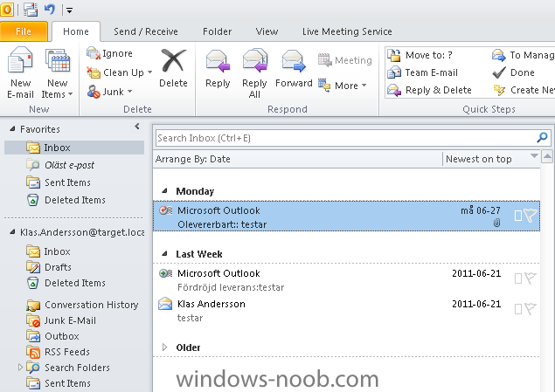Run the Reply & Delete quick step

pyautogui.click(x=429, y=90)
